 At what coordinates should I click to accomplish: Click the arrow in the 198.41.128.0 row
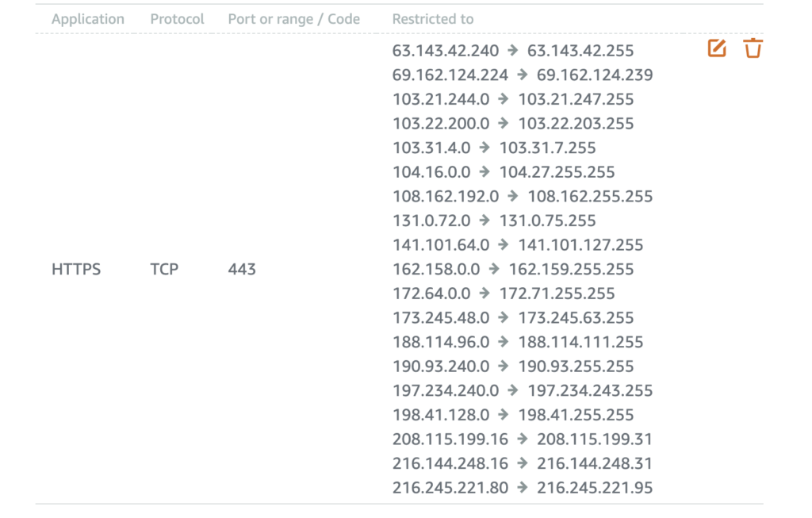pyautogui.click(x=504, y=414)
